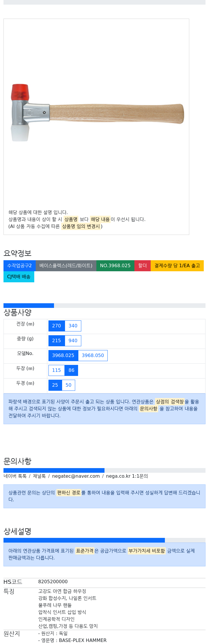Click the NO.3968.025 model tag
Viewport: 209px width, 644px height.
(115, 266)
